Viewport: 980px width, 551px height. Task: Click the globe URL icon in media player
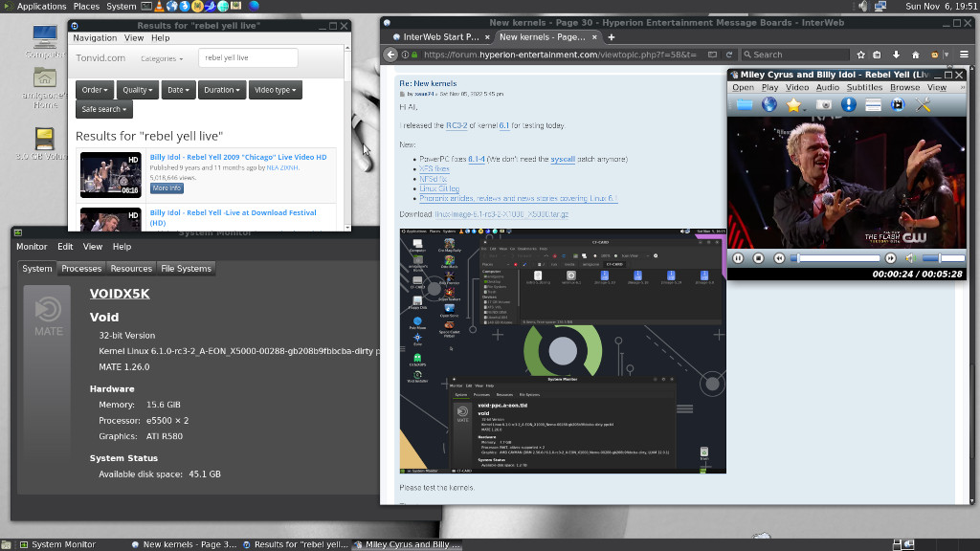coord(768,105)
